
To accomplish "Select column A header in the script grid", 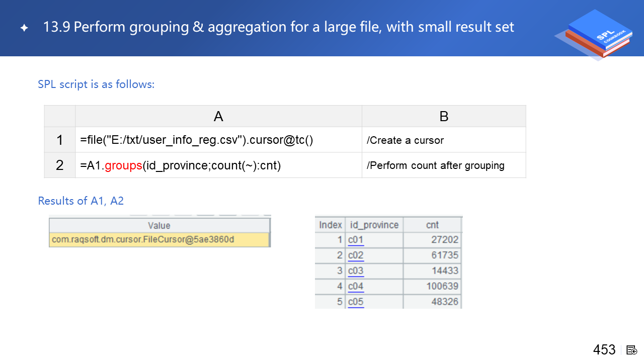I will (x=218, y=116).
